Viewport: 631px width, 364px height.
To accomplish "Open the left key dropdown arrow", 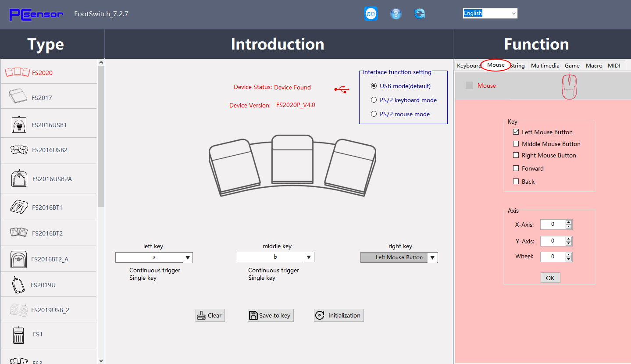I will 188,257.
